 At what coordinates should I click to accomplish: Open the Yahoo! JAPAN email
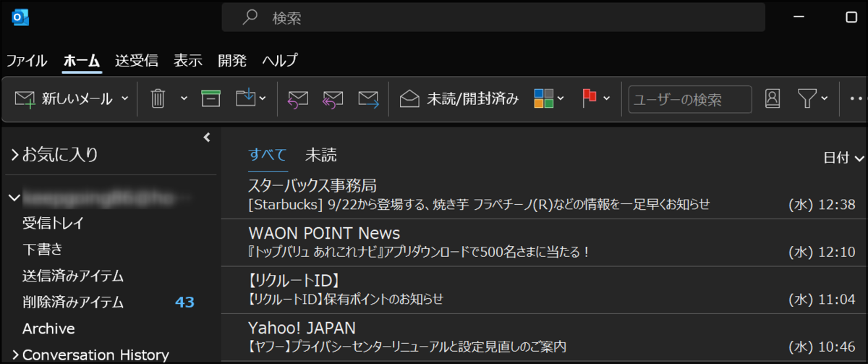click(544, 337)
